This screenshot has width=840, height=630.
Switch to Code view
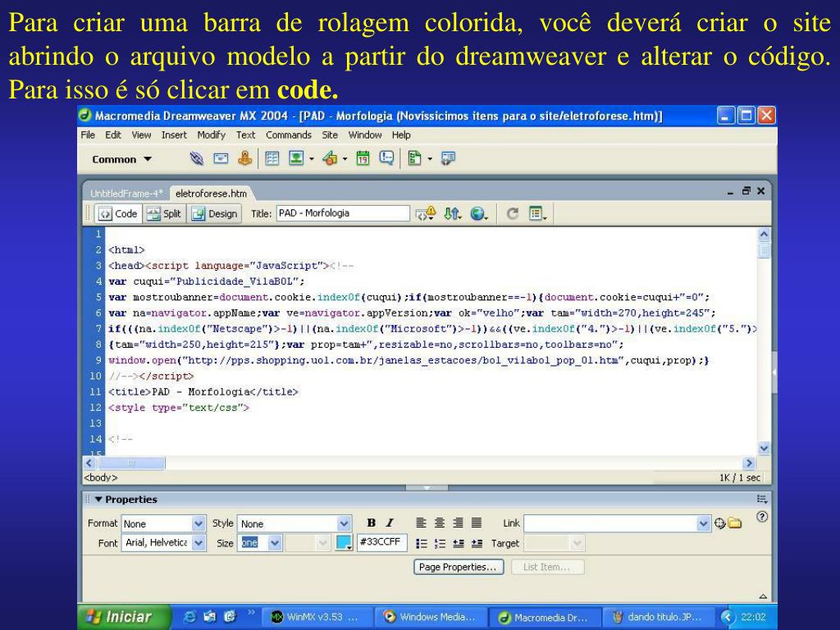click(x=118, y=214)
